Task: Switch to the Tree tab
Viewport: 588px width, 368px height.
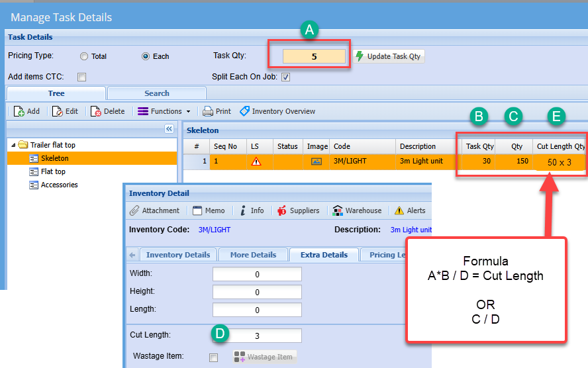Action: [x=56, y=93]
